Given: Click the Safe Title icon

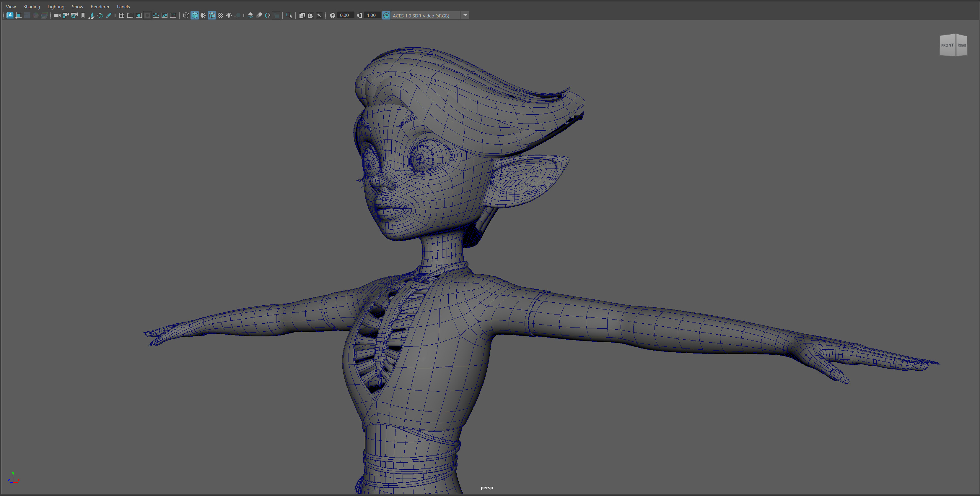Looking at the screenshot, I should (173, 15).
